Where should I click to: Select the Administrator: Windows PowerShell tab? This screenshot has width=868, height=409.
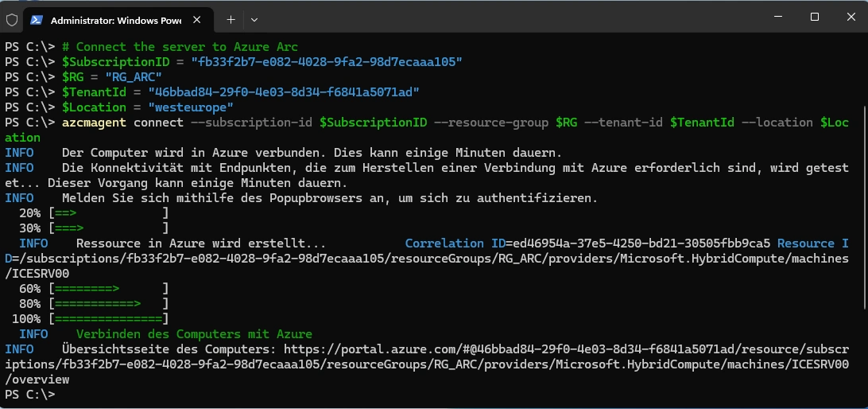(118, 21)
